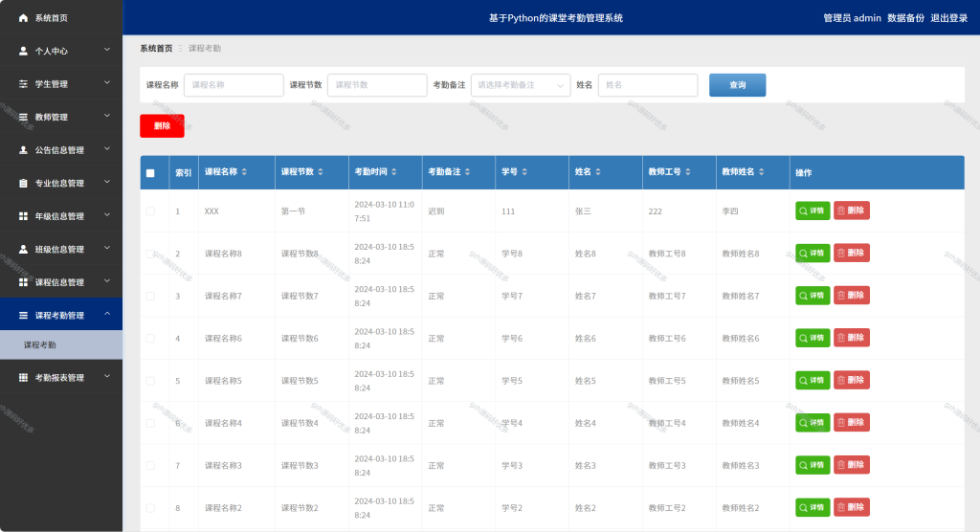Image resolution: width=980 pixels, height=532 pixels.
Task: Focus the 课程名称 search field
Action: point(234,85)
